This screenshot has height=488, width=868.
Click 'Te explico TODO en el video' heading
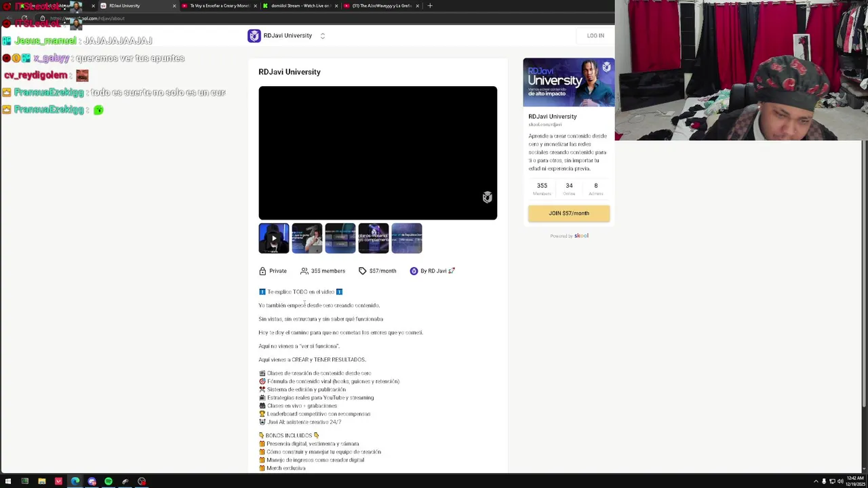(300, 292)
